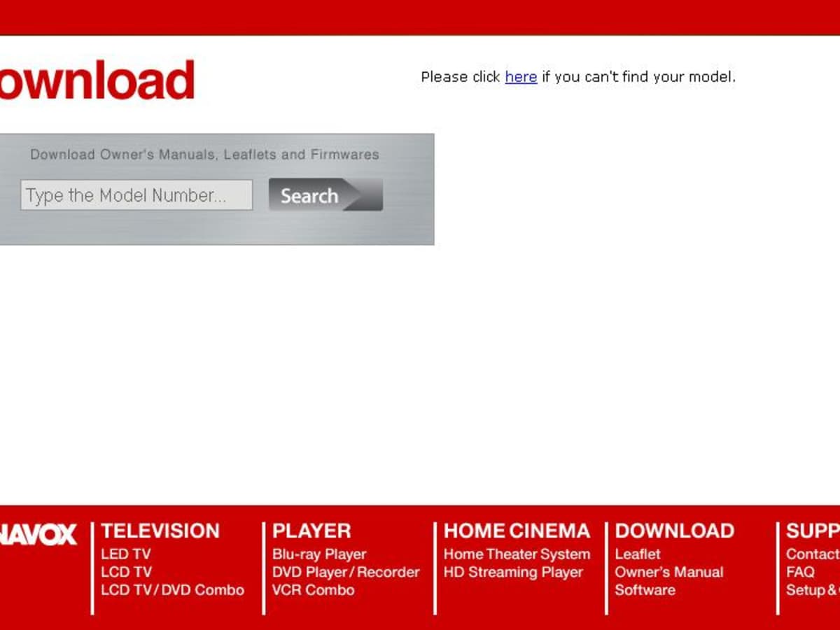Screen dimensions: 840x630
Task: Click the Magnavox logo in the footer
Action: point(38,535)
